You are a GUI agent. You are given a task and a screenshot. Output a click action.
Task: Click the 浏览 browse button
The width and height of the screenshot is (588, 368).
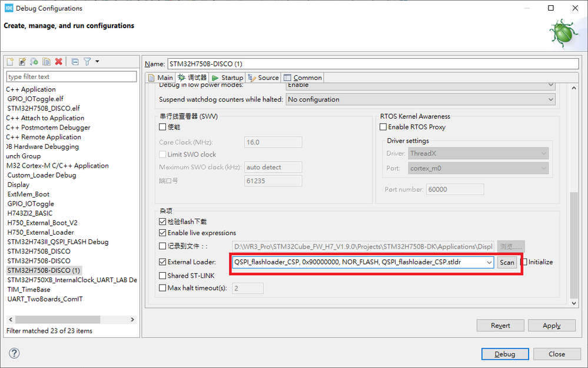pos(511,247)
